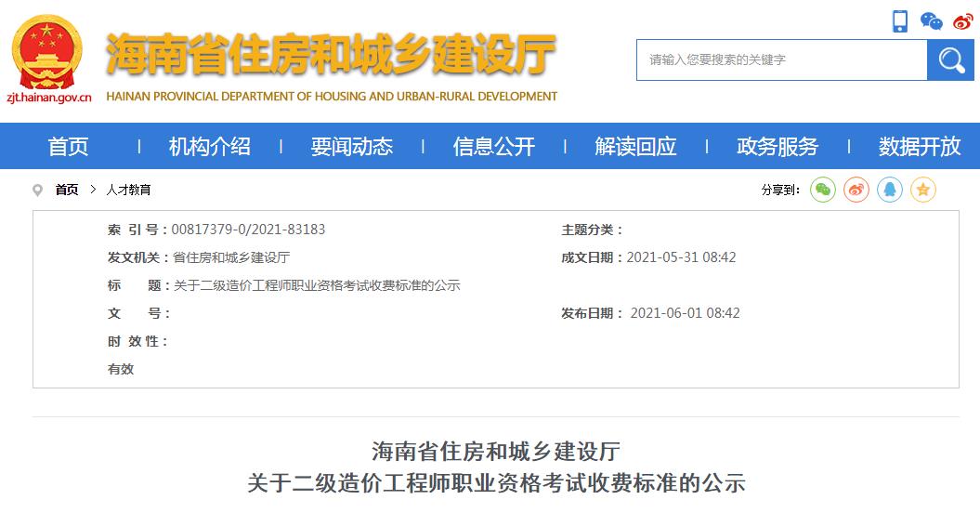
Task: Click the zjt.hainan.gov.cn text under the emblem
Action: [48, 98]
